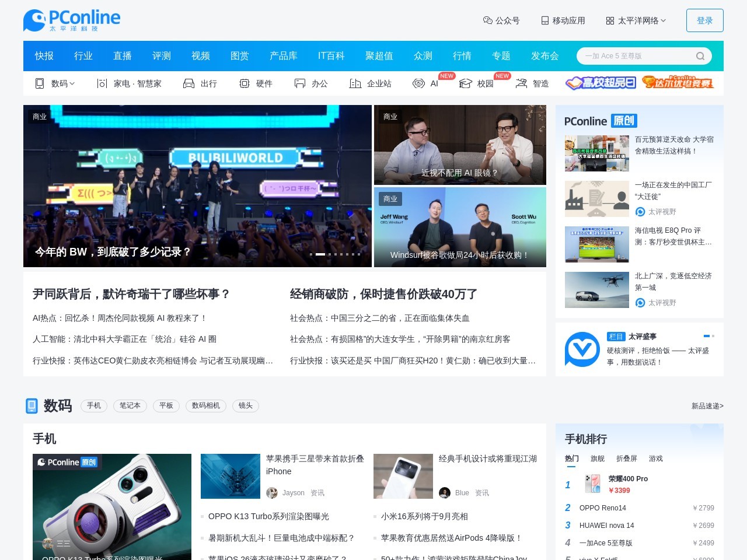Image resolution: width=747 pixels, height=560 pixels.
Task: Open AI热点 周杰伦同款视频 article
Action: pos(120,318)
